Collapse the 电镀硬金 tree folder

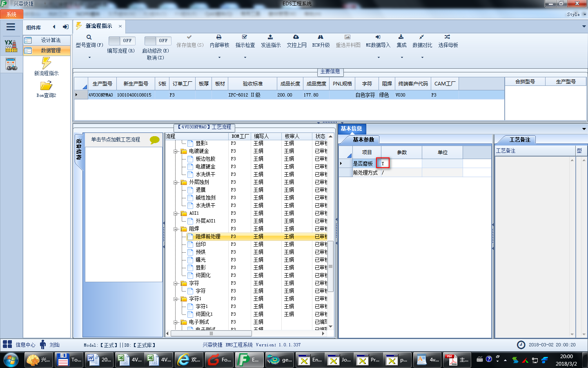click(x=176, y=151)
